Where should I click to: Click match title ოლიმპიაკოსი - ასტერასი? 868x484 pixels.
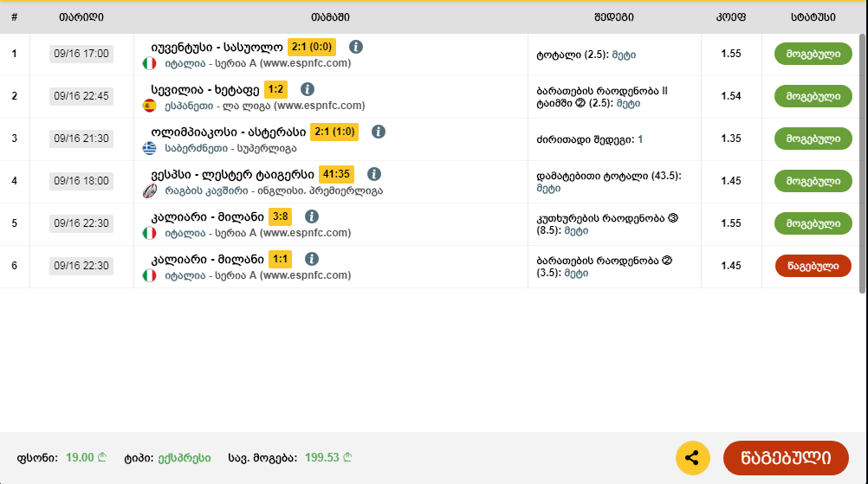click(228, 132)
